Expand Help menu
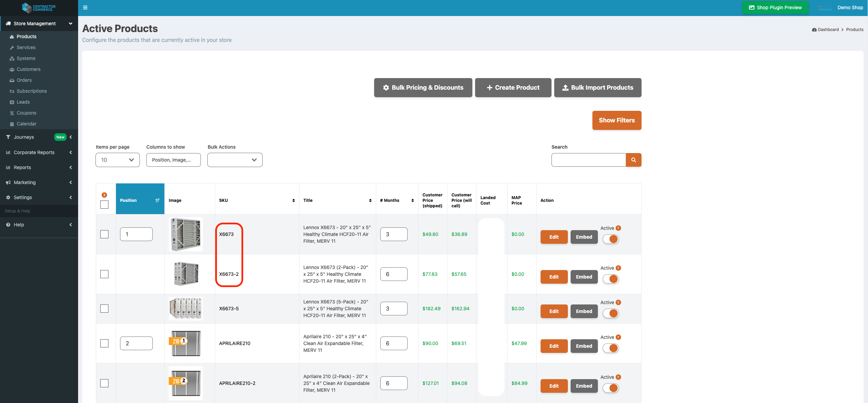Screen dimensions: 868x403 tap(39, 225)
